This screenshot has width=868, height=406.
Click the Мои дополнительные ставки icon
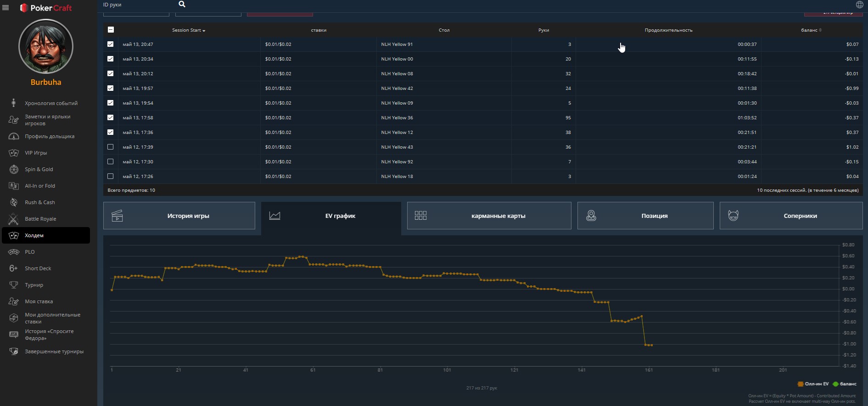click(14, 318)
